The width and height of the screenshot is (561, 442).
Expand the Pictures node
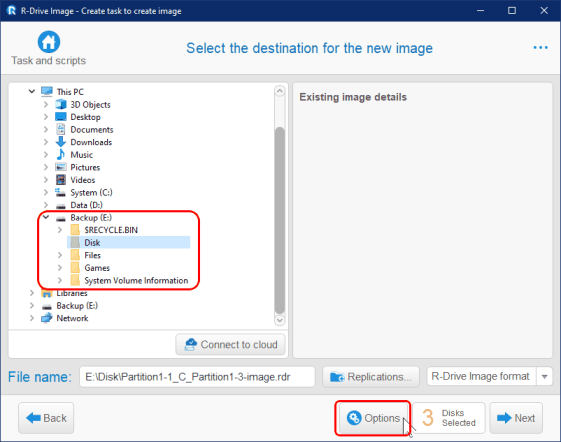[x=45, y=167]
